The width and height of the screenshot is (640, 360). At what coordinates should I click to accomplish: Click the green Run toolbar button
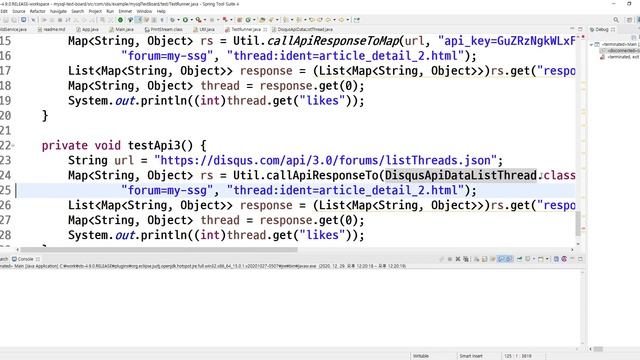pyautogui.click(x=185, y=20)
